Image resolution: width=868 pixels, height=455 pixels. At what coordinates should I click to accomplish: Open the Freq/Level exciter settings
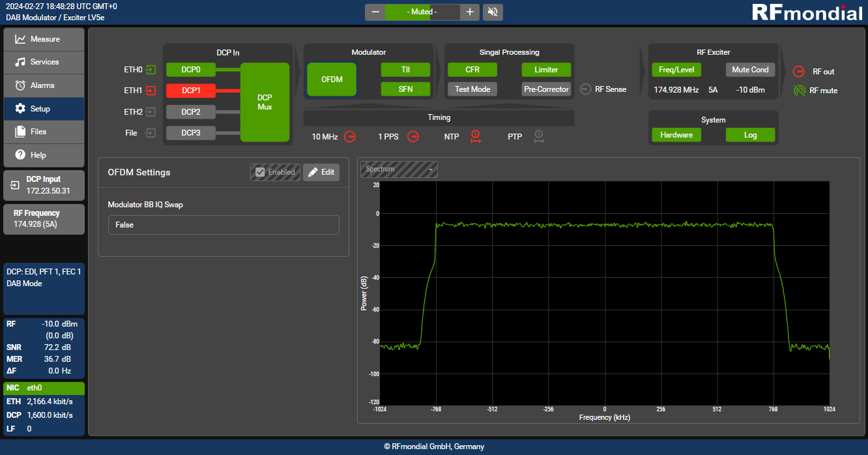point(676,70)
